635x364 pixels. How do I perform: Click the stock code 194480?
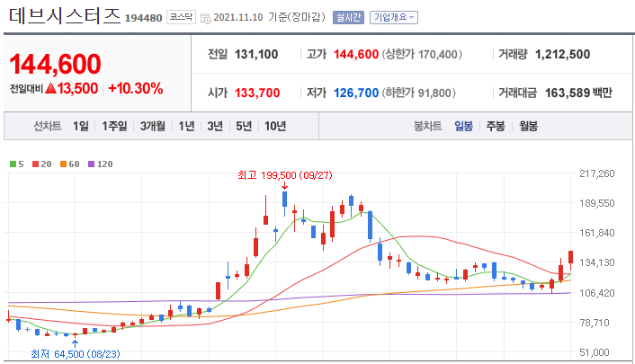coord(143,18)
